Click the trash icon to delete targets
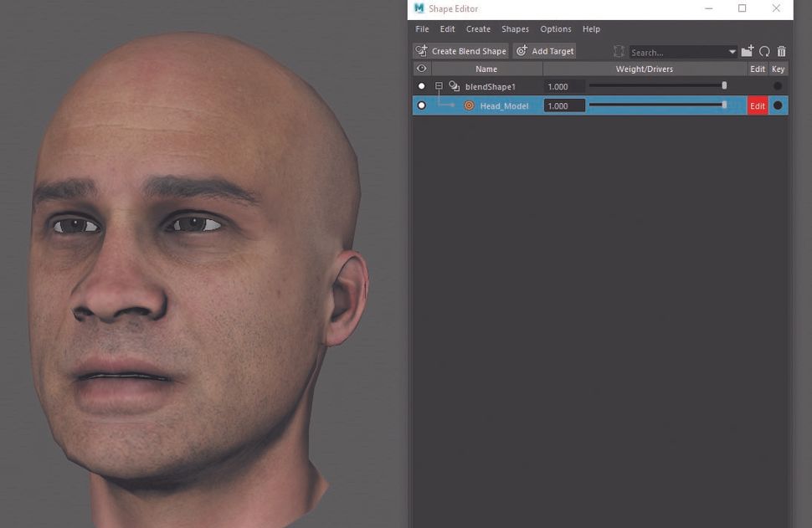Screen dimensions: 812x528 781,51
